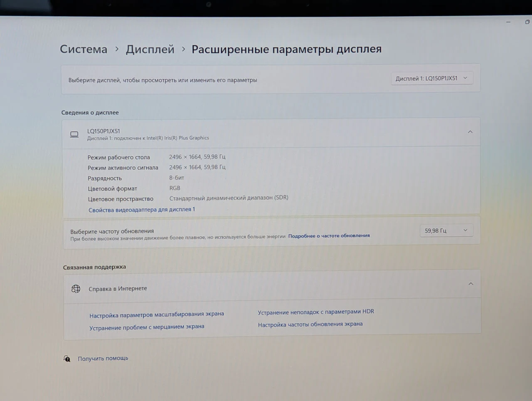Viewport: 532px width, 401px height.
Task: Open Свойства видеоадаптера для дисплея 1
Action: (x=142, y=210)
